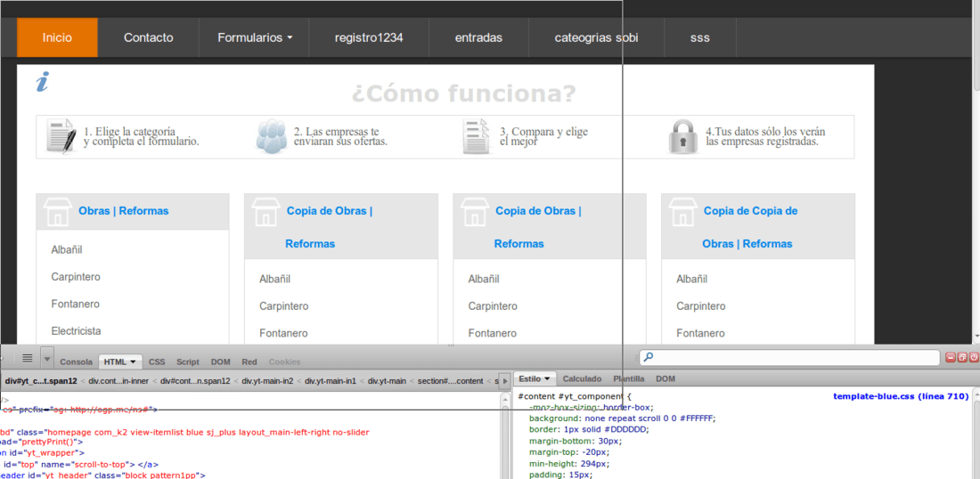Switch to the Calculado side tab
Screen dimensions: 980x479
(x=582, y=379)
